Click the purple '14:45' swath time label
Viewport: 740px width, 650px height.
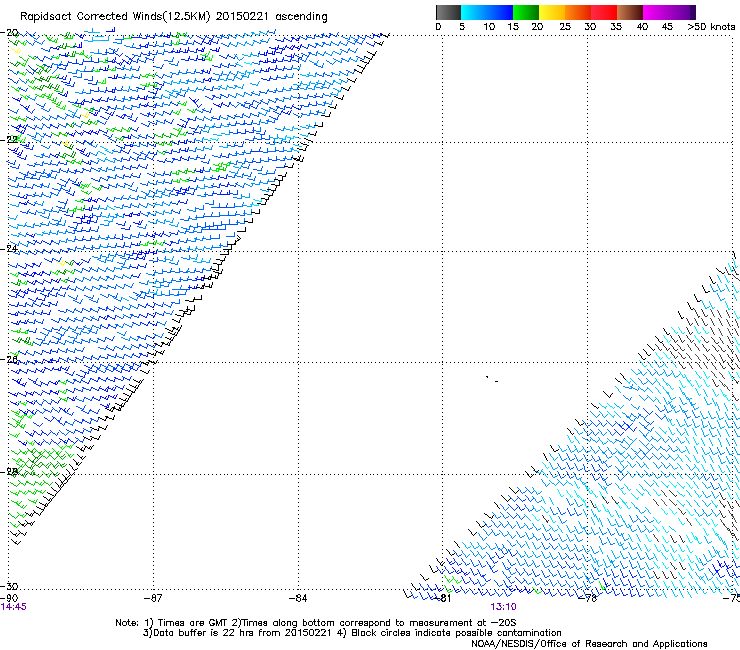tap(14, 607)
